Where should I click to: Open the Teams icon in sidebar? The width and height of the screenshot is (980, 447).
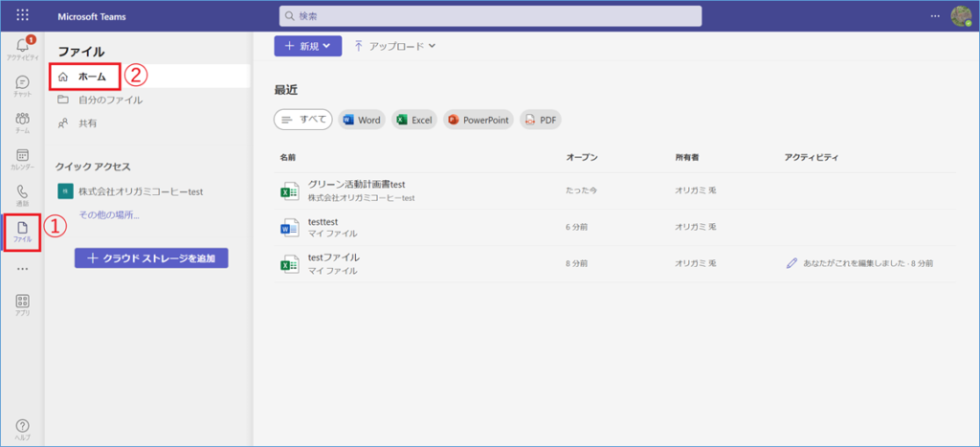coord(22,123)
